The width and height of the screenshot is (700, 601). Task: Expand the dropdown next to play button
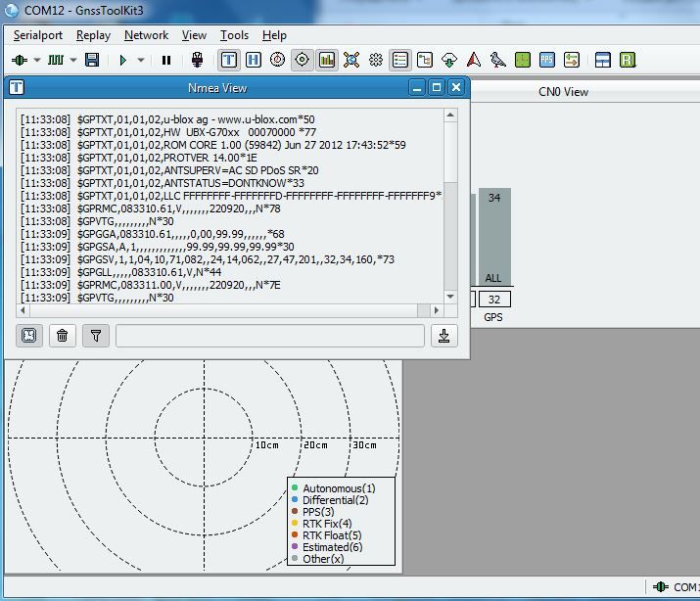141,60
